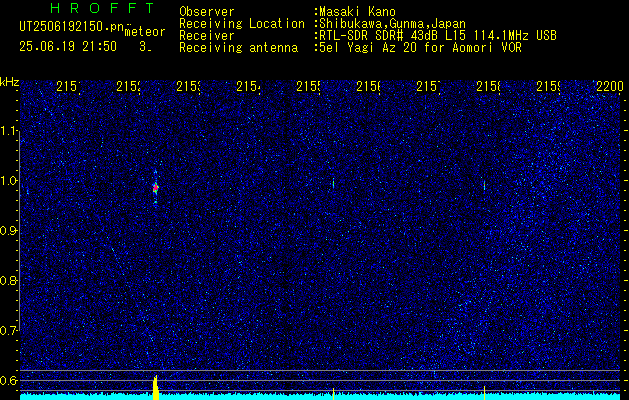
Task: Click the thin yellow power spike after 2155
Action: pos(333,394)
